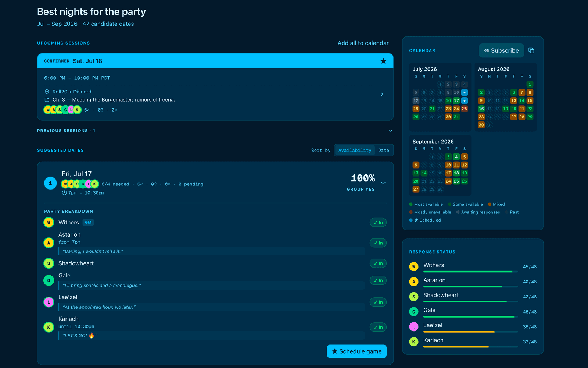The image size is (588, 368).
Task: Click the star icon on the confirmed session header
Action: point(383,61)
